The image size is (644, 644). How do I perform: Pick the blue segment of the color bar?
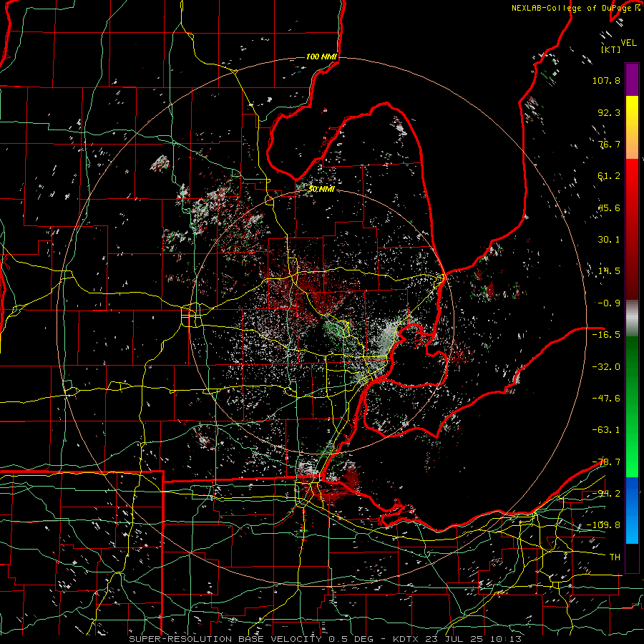tap(632, 509)
